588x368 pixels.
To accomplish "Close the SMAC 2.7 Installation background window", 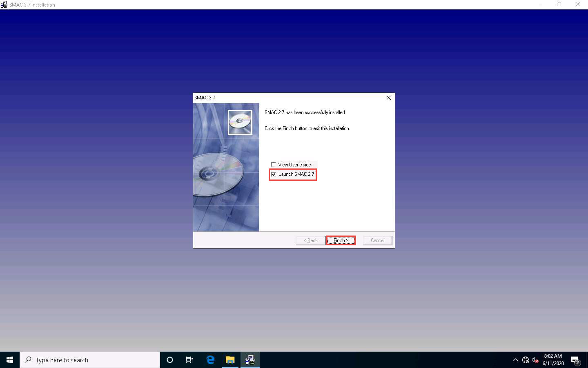I will (x=578, y=4).
